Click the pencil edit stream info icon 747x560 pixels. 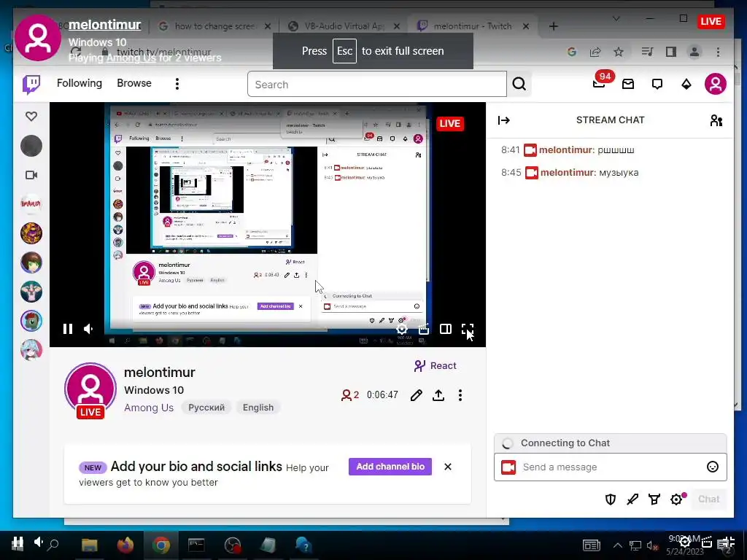416,395
